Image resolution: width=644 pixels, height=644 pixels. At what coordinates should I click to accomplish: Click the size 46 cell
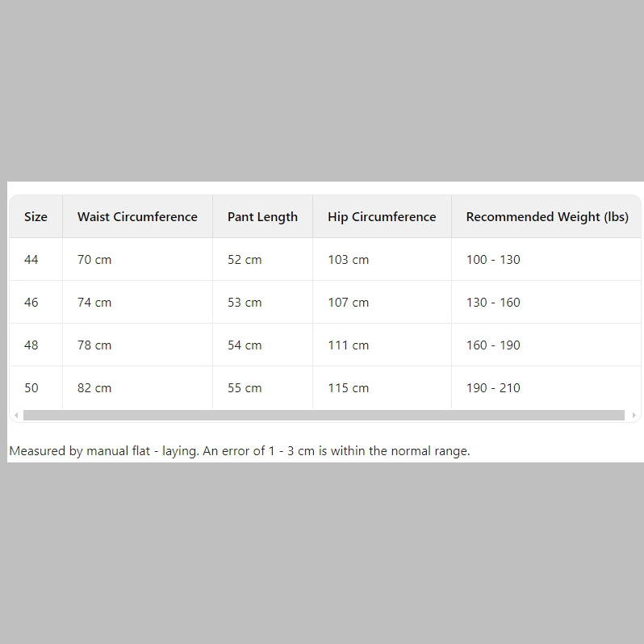(31, 303)
